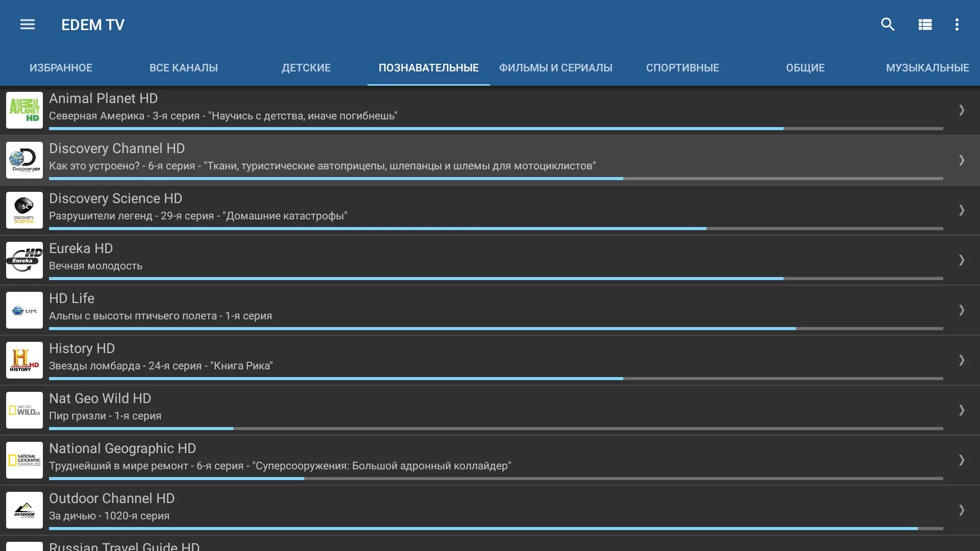
Task: Click the Animal Planet HD logo
Action: click(24, 110)
